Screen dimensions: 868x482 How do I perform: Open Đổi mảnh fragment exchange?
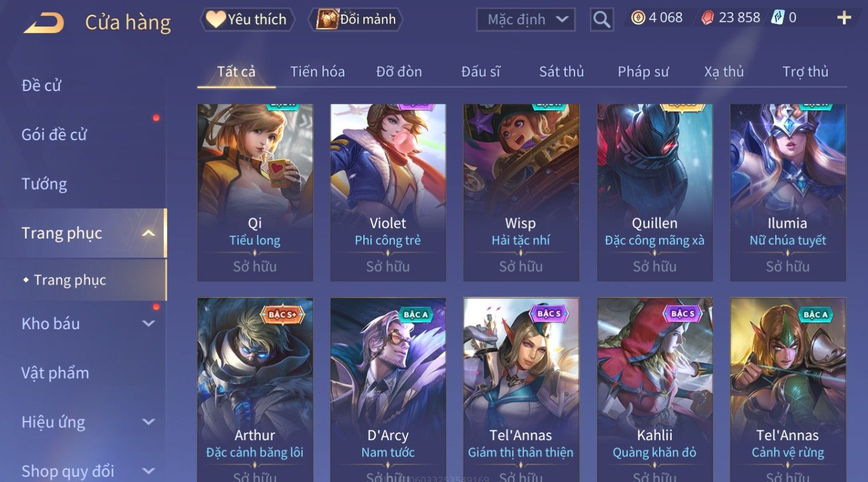click(355, 20)
